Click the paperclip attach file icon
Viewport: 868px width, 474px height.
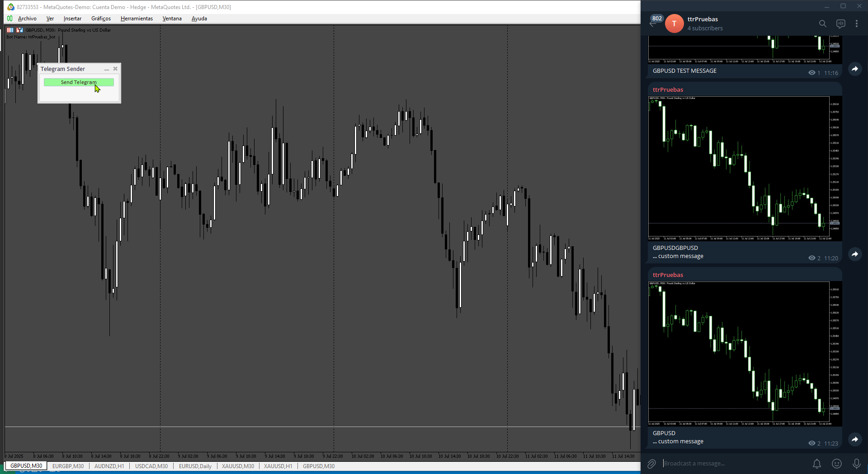coord(651,464)
